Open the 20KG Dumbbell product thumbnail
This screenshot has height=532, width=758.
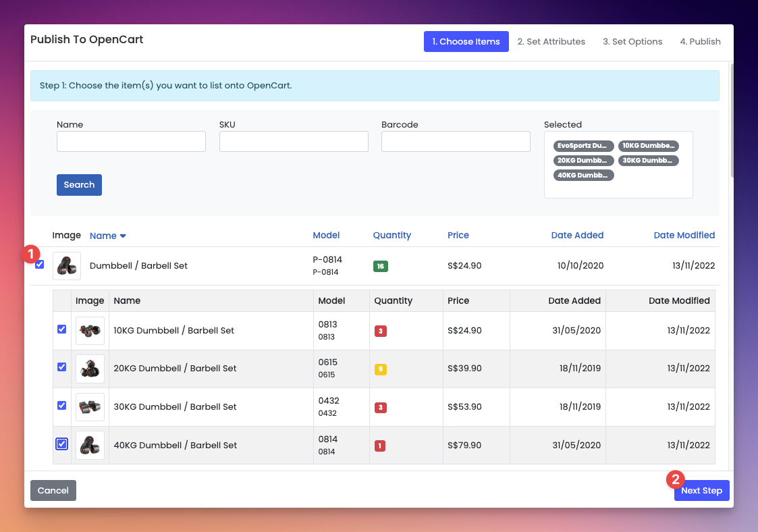tap(90, 369)
